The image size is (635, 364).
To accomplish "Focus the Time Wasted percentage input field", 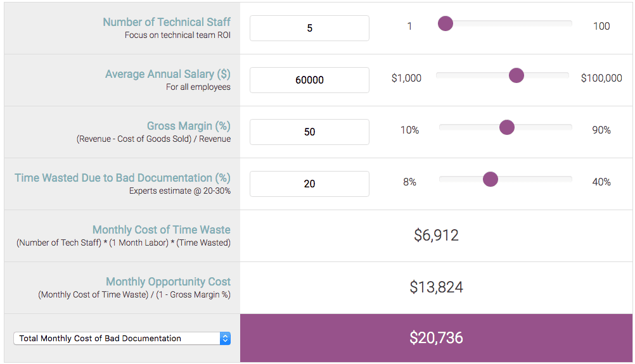I will [x=309, y=184].
